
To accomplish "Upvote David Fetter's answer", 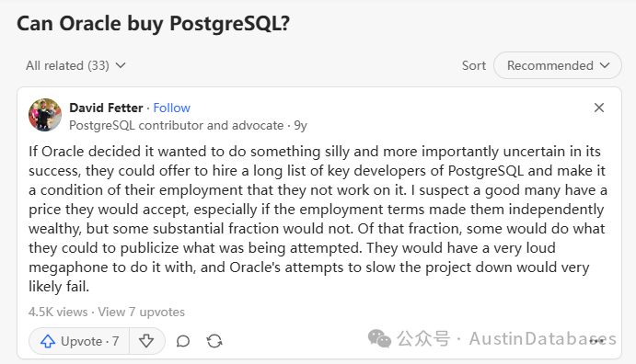I will (x=79, y=341).
